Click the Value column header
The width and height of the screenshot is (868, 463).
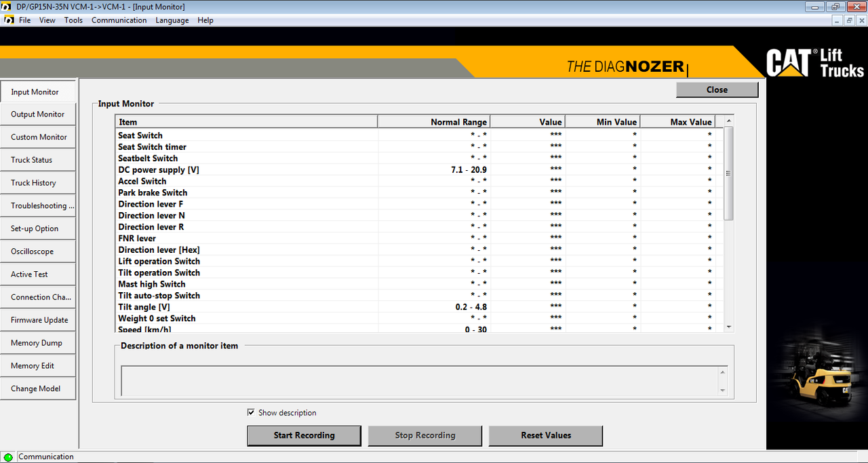(x=528, y=122)
